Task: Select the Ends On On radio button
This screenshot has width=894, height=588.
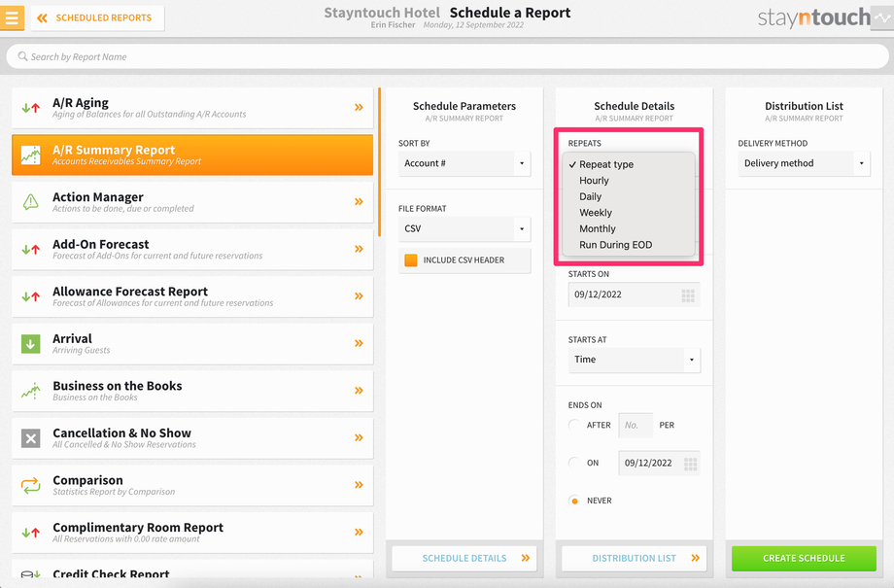Action: click(574, 463)
